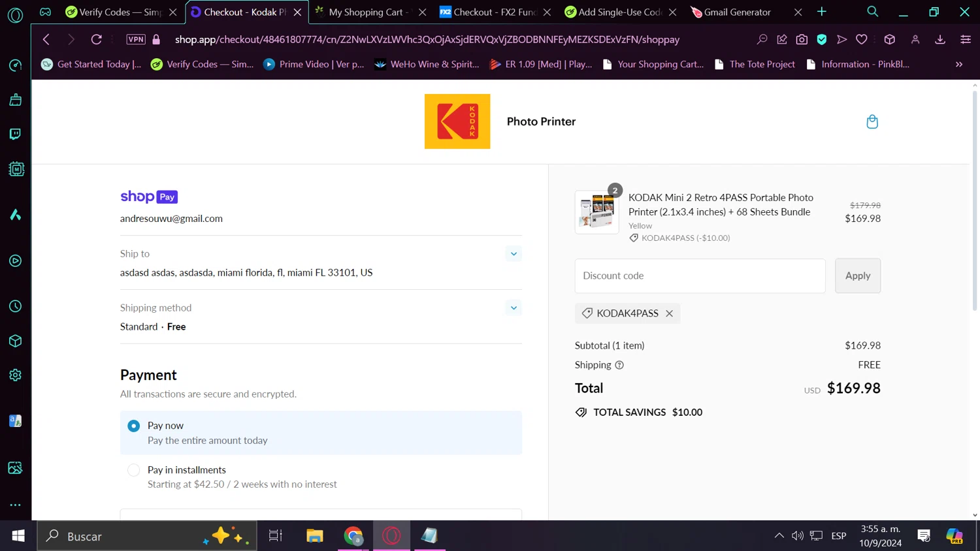Open the Prime Video bookmark
The width and height of the screenshot is (980, 551).
pyautogui.click(x=314, y=64)
